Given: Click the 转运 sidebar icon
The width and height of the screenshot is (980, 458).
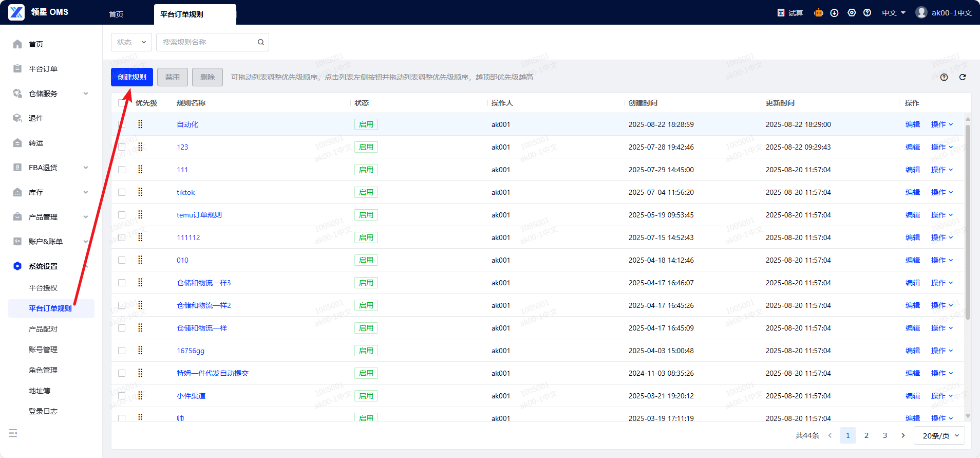Looking at the screenshot, I should (17, 143).
